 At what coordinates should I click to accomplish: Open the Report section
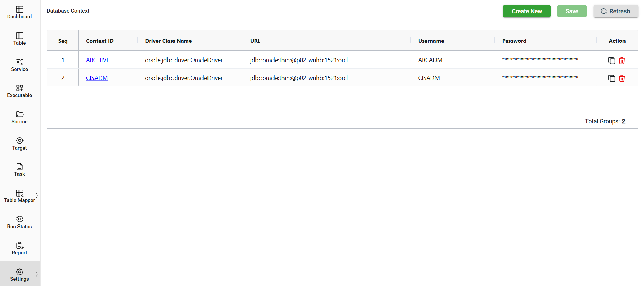(20, 249)
